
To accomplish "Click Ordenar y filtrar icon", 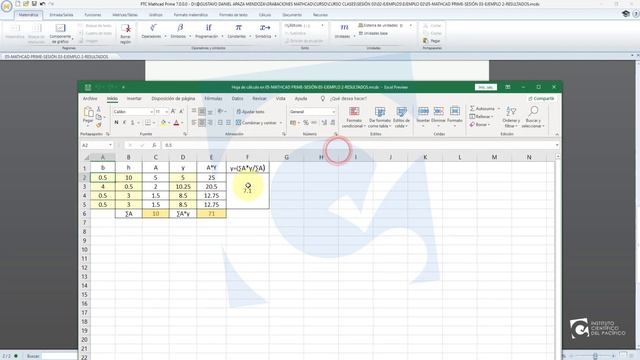I will click(x=511, y=111).
